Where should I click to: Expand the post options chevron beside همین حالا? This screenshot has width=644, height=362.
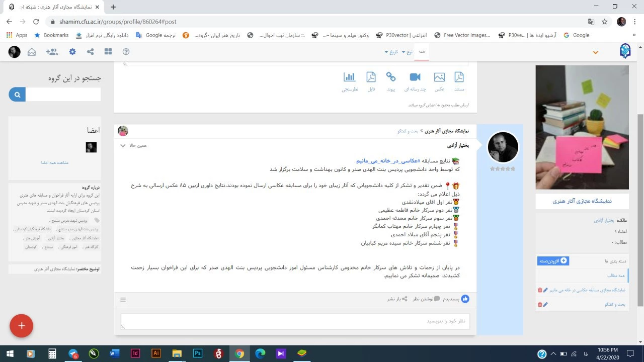123,146
